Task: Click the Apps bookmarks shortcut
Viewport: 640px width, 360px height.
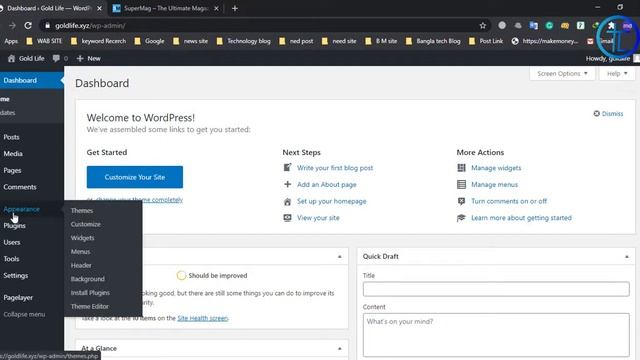Action: (x=11, y=41)
